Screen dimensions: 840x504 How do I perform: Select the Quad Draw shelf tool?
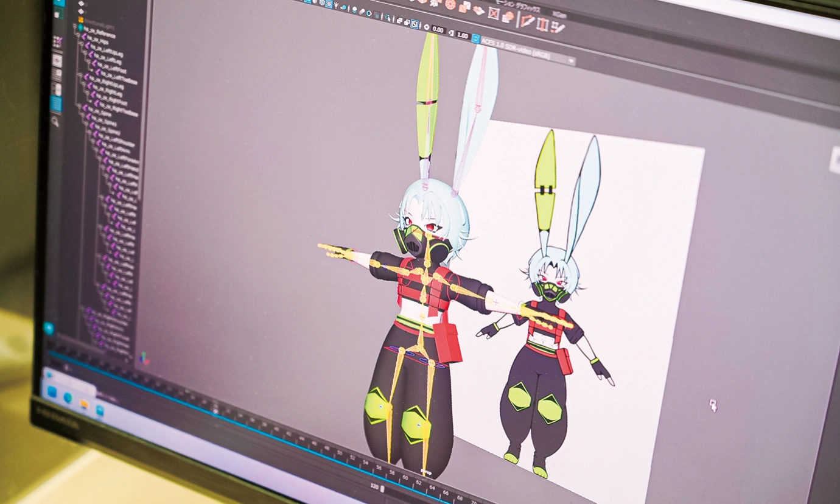558,27
